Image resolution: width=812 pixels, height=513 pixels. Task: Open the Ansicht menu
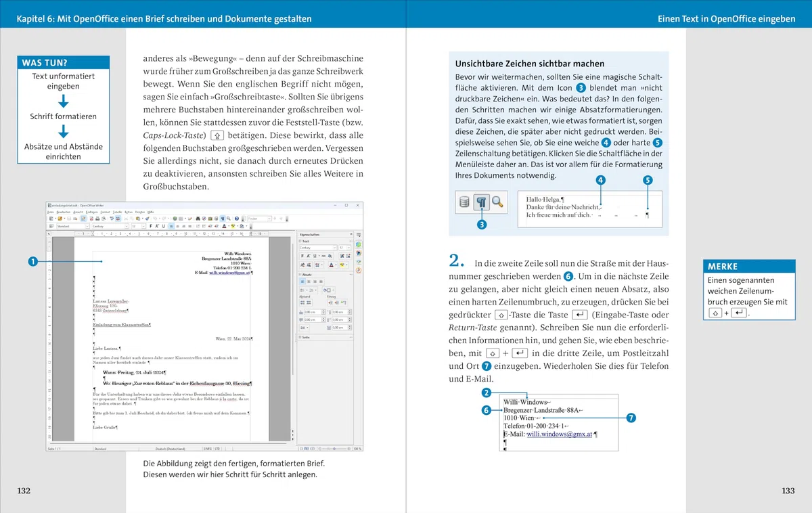click(x=78, y=212)
